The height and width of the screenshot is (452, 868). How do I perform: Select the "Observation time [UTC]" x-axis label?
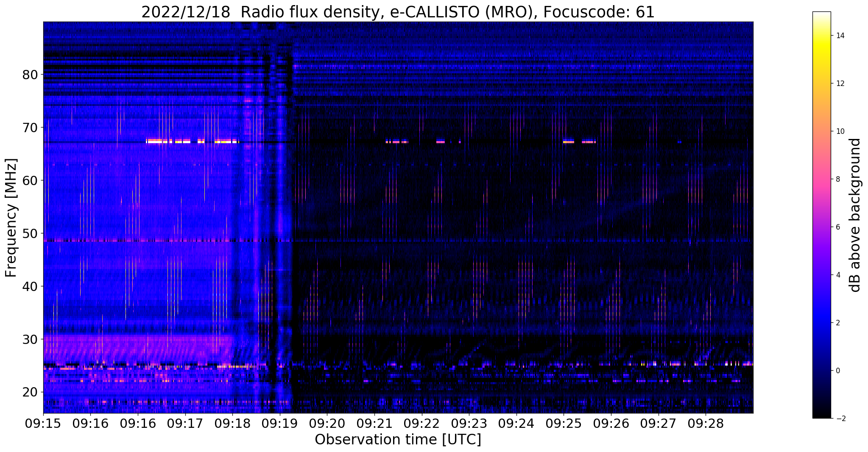[x=398, y=440]
